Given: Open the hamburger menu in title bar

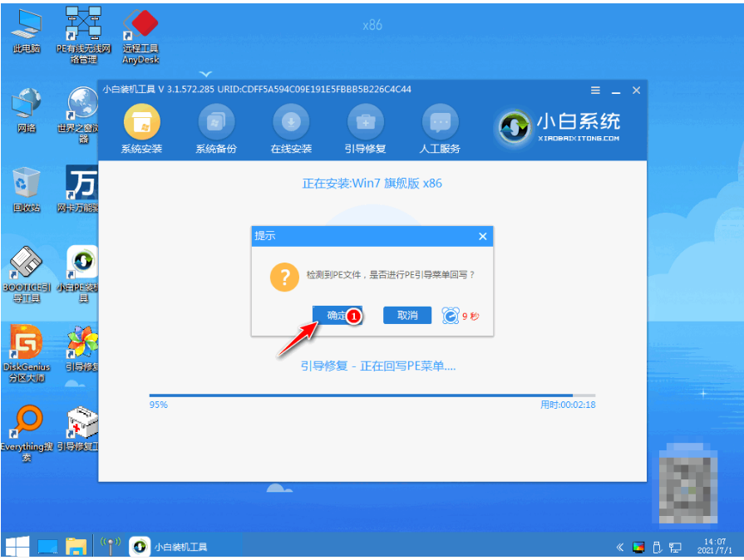Looking at the screenshot, I should (x=595, y=90).
